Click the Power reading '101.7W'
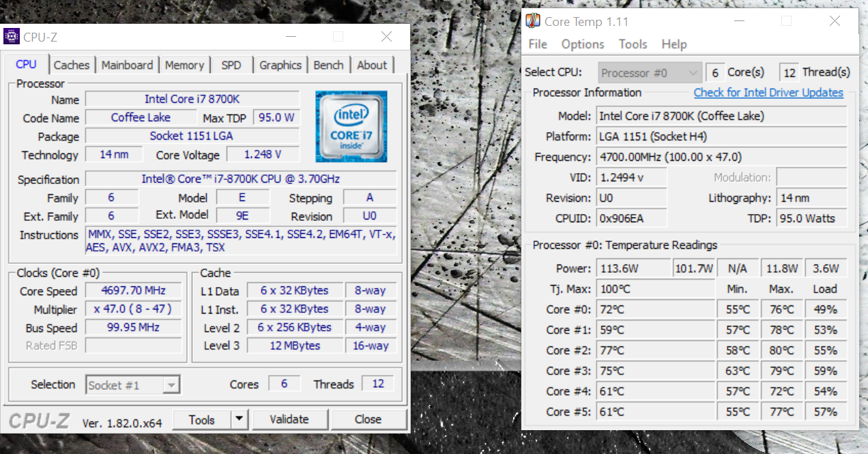The width and height of the screenshot is (868, 454). [694, 269]
